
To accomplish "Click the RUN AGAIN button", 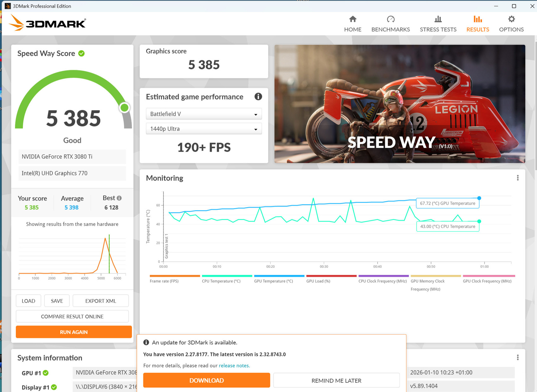I will tap(74, 332).
